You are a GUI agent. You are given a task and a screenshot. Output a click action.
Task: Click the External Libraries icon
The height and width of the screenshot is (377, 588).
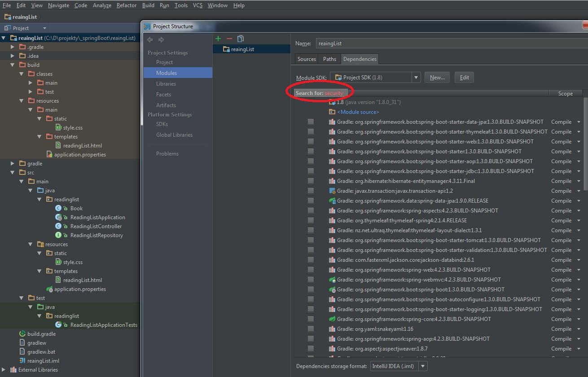tap(13, 370)
